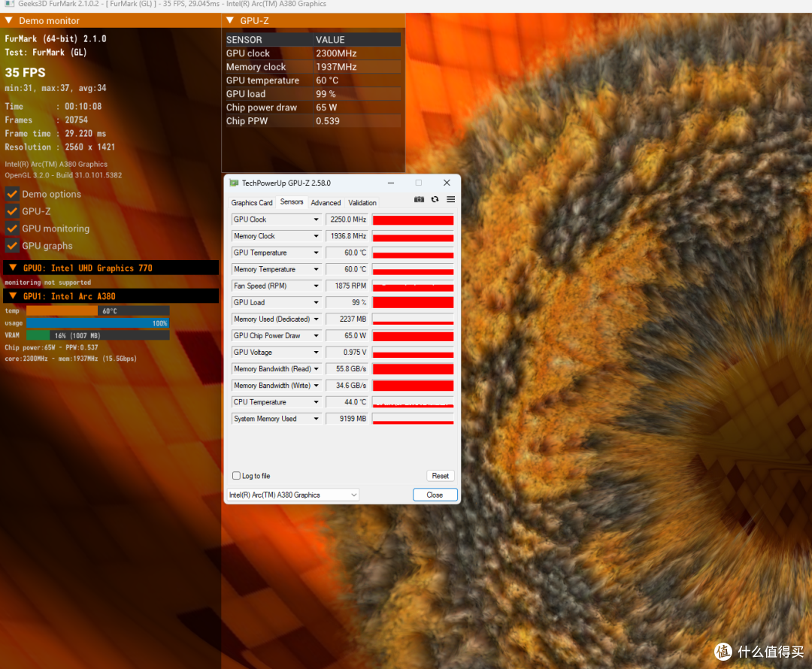Click the Chip power draw value 65 W

[x=326, y=107]
